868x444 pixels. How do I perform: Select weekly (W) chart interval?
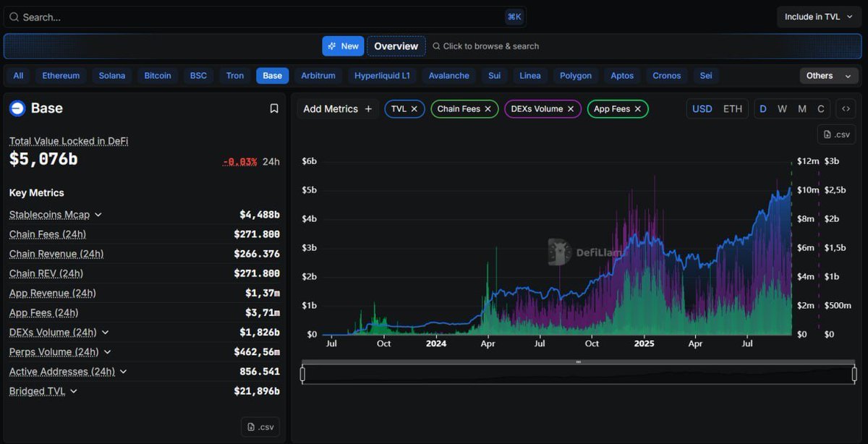[782, 108]
